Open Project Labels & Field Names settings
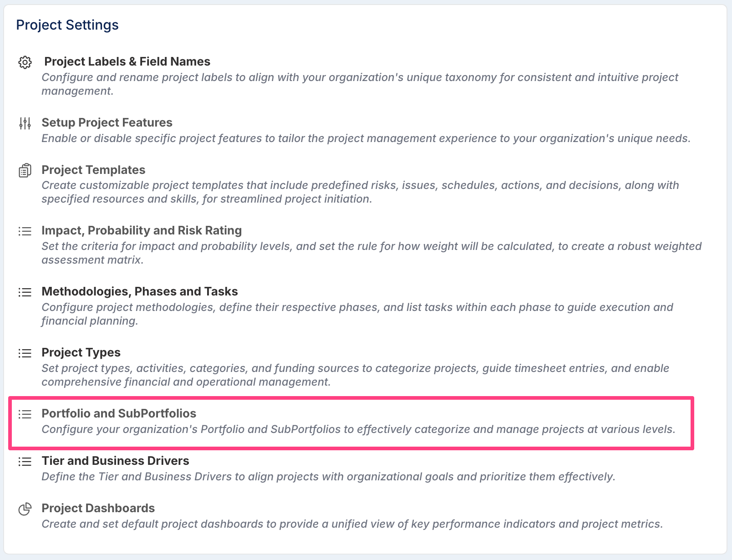This screenshot has height=560, width=732. [127, 61]
